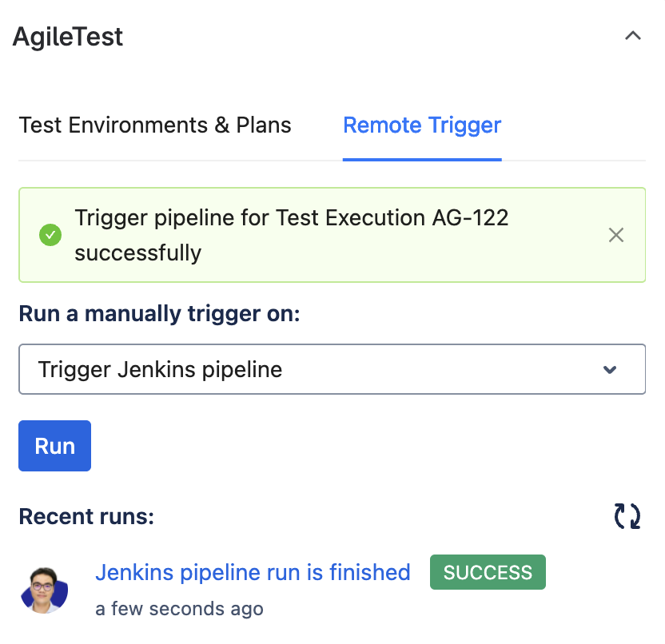The height and width of the screenshot is (644, 665).
Task: Dismiss the trigger pipeline success notification
Action: click(x=615, y=235)
